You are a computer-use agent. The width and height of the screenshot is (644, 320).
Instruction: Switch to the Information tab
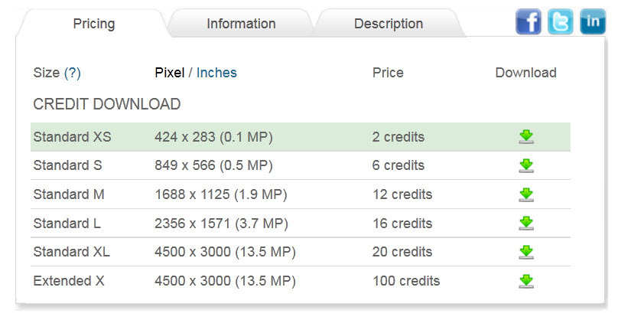coord(241,24)
